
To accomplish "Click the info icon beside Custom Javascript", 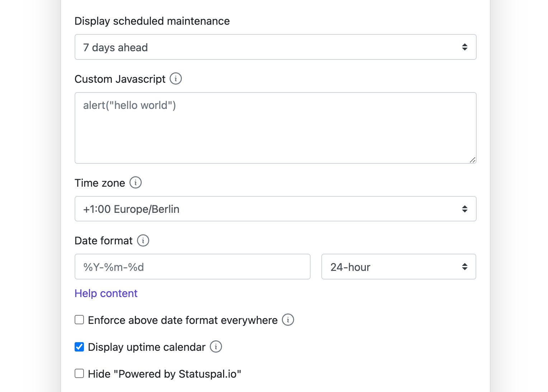I will click(x=176, y=78).
